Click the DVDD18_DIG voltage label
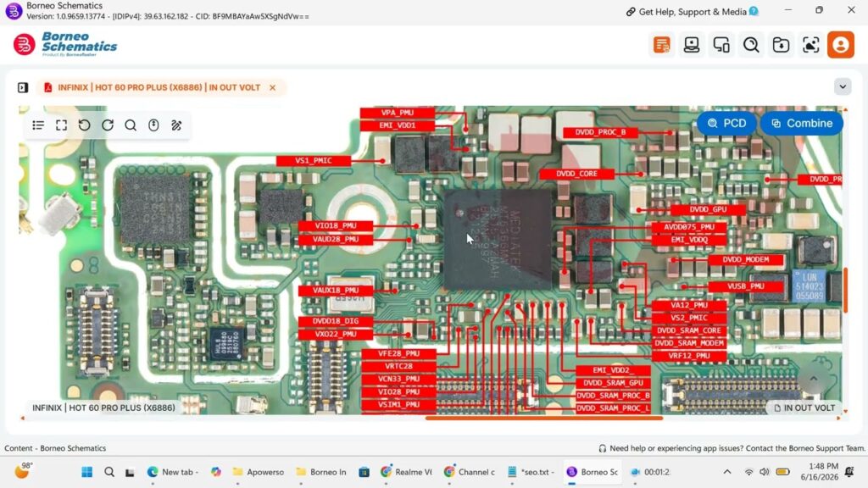Screen dimensions: 868x488 pos(336,321)
